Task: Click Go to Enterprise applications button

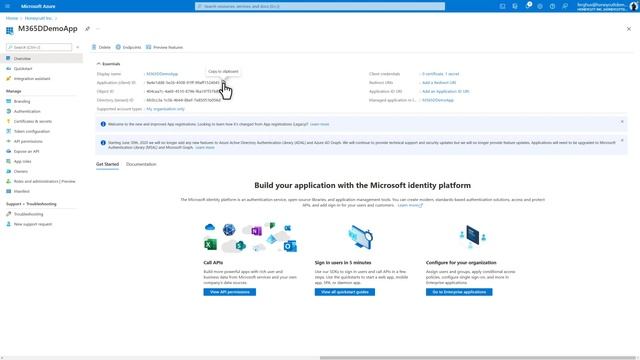Action: click(x=459, y=292)
